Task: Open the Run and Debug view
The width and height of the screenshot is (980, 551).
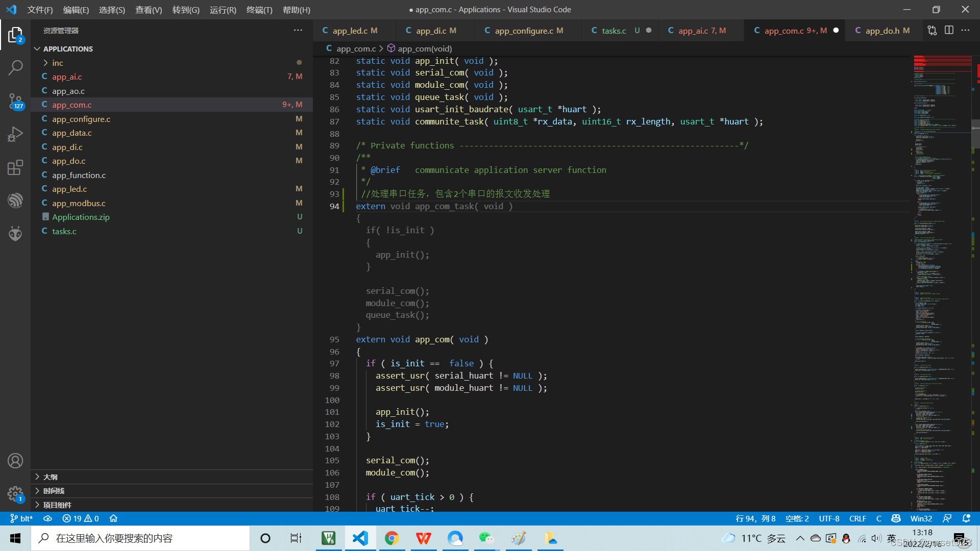Action: [x=15, y=134]
